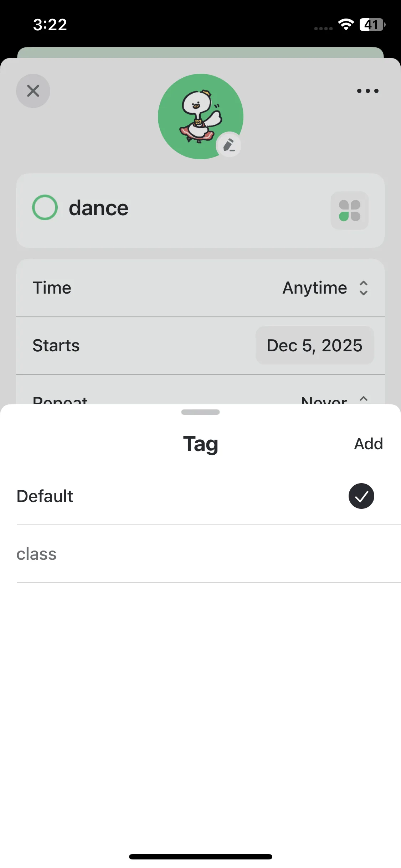This screenshot has width=401, height=868.
Task: Tap the battery level indicator
Action: coord(372,25)
